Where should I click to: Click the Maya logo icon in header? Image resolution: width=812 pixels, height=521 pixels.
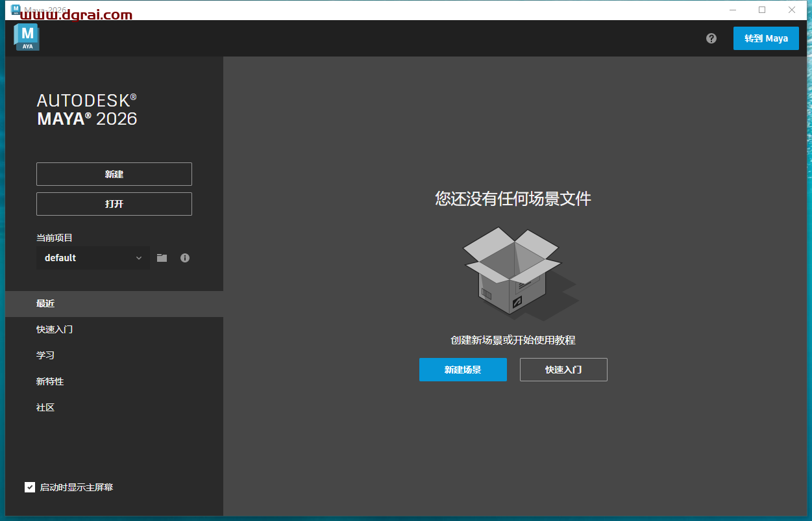click(27, 38)
